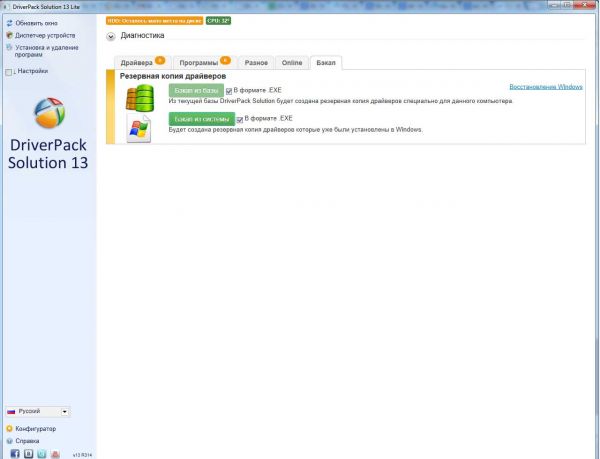600x459 pixels.
Task: Click the Справка help icon
Action: click(x=10, y=441)
